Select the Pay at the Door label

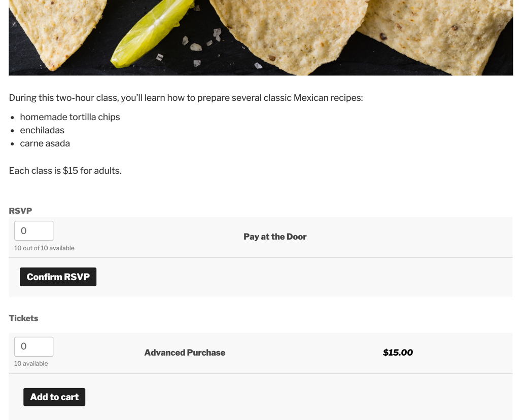[275, 237]
